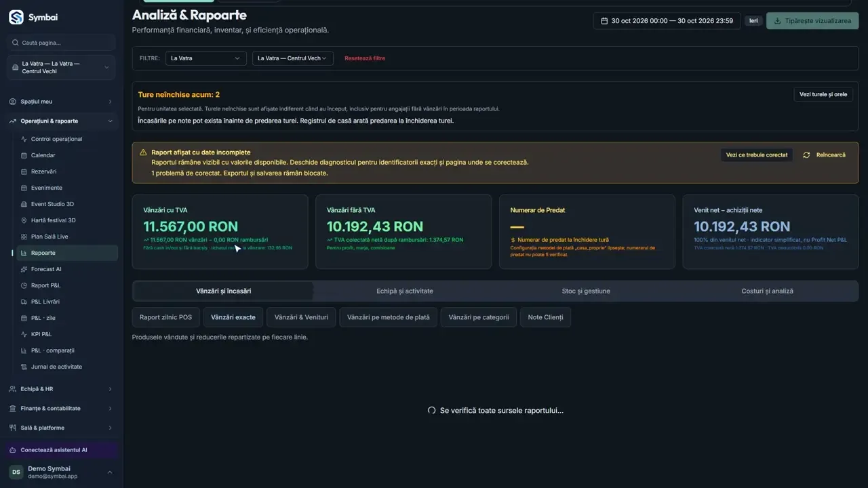The height and width of the screenshot is (488, 868).
Task: Click the warning triangle icon in alert
Action: [x=143, y=152]
